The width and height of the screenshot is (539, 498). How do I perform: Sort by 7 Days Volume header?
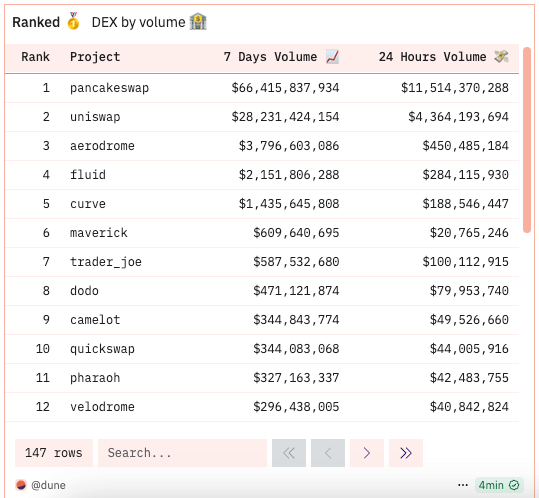(x=281, y=57)
